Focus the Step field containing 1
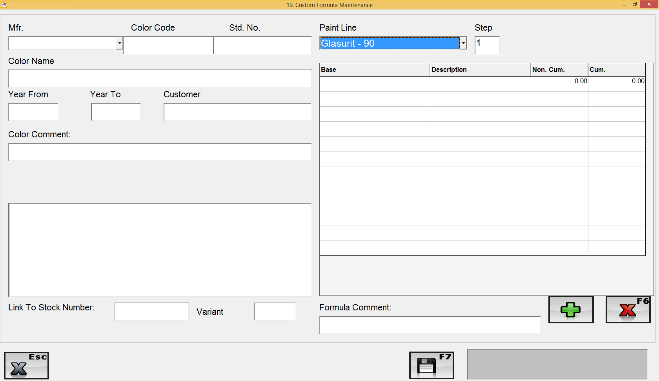This screenshot has height=381, width=659. pyautogui.click(x=487, y=45)
